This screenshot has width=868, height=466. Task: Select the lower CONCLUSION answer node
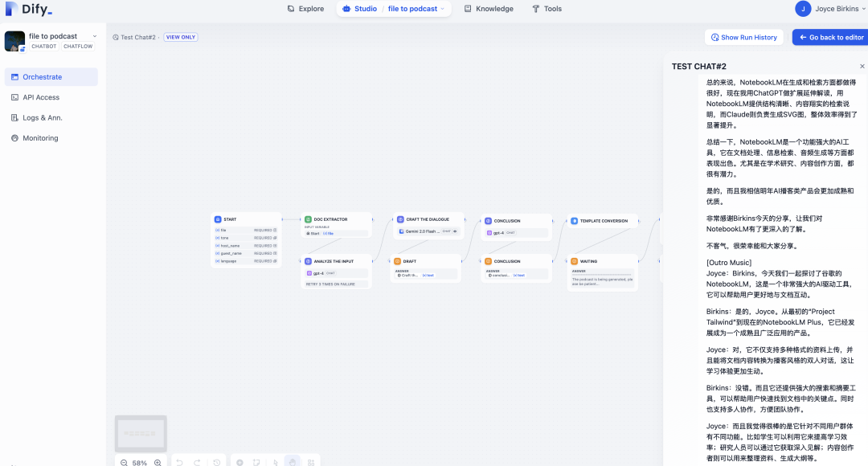point(517,268)
